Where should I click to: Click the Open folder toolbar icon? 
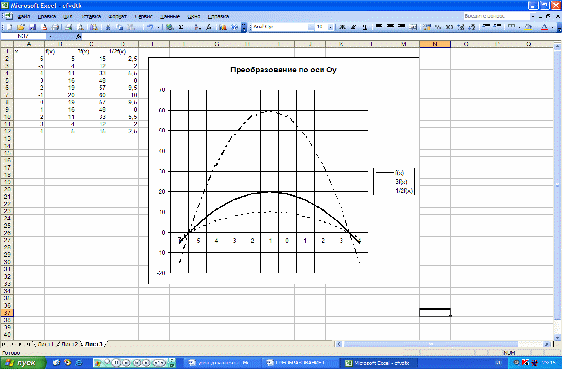click(x=20, y=27)
